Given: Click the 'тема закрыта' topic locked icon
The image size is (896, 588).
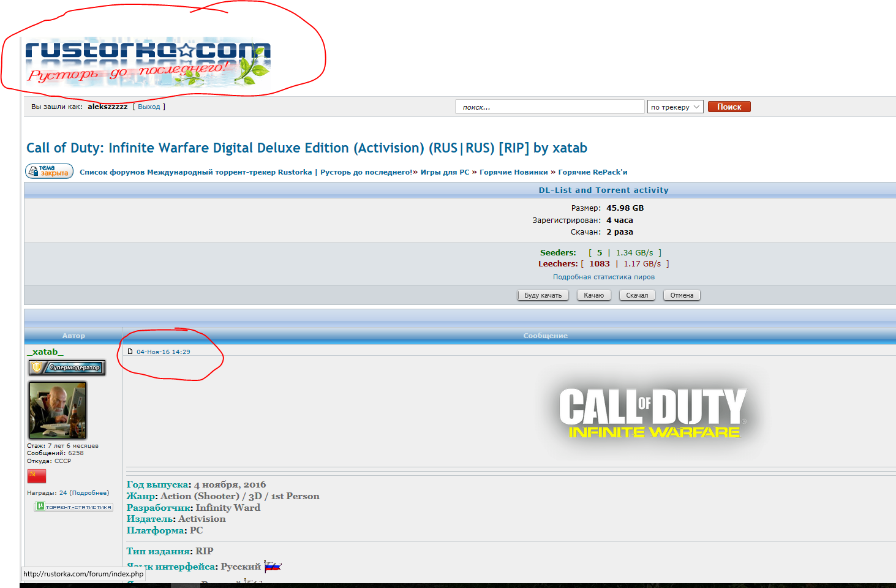Looking at the screenshot, I should pos(50,171).
